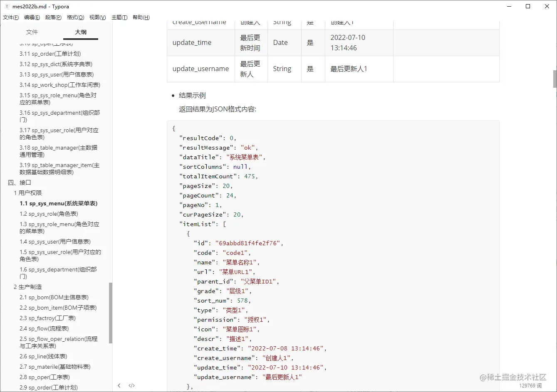Select the 四、接口 outline heading
Image resolution: width=557 pixels, height=392 pixels.
tap(20, 182)
